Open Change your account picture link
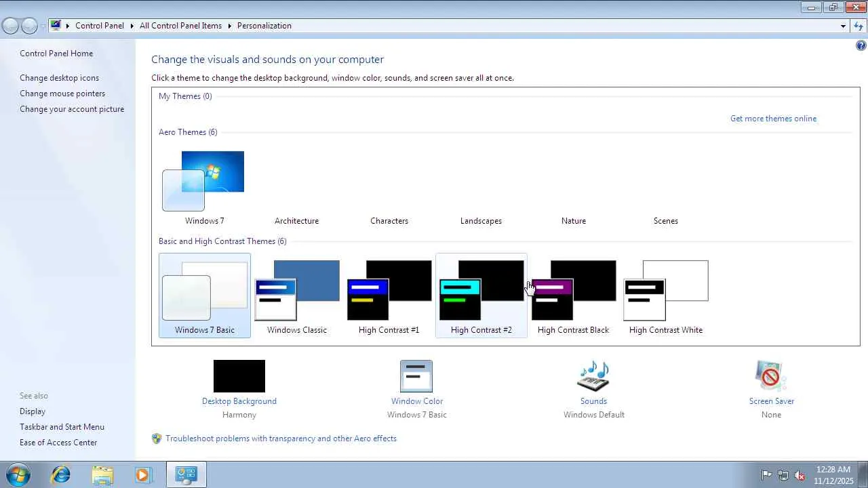The height and width of the screenshot is (488, 868). (72, 109)
